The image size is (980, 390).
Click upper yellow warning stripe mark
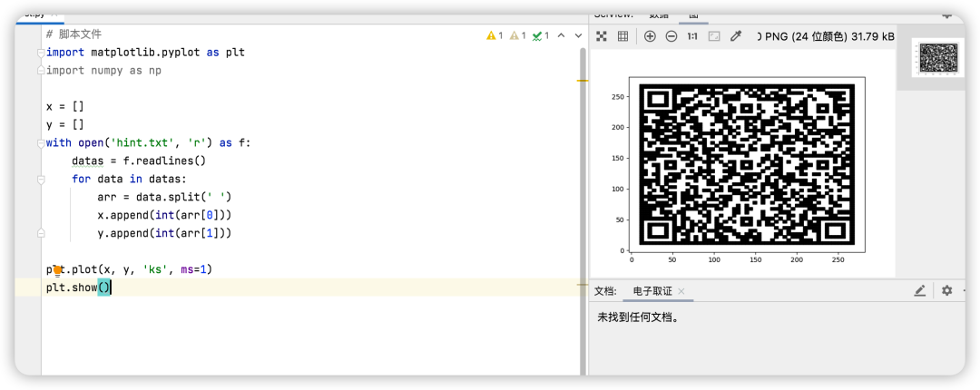(x=583, y=81)
